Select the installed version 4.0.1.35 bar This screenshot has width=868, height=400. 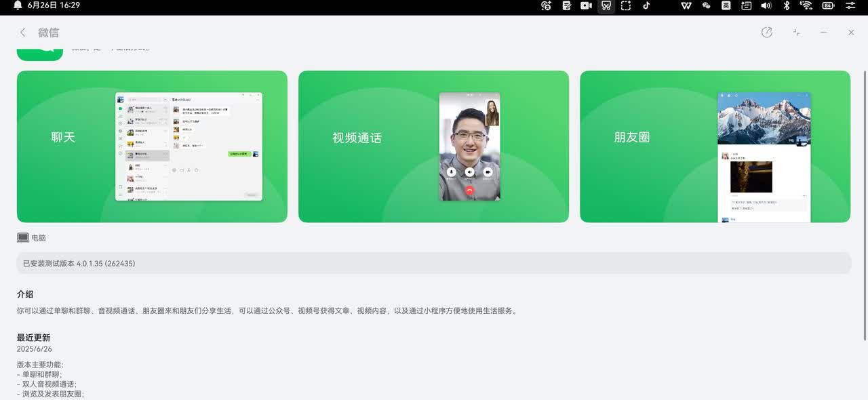[434, 263]
